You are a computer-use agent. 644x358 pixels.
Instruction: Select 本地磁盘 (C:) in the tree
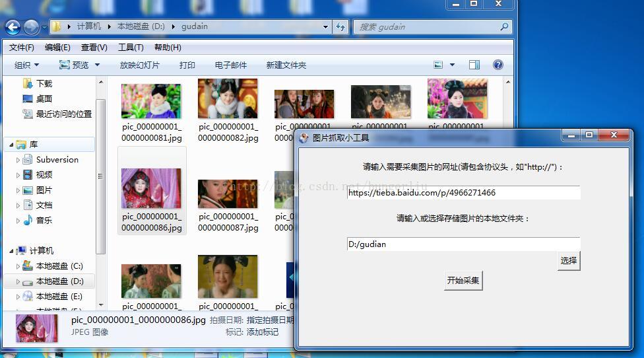click(59, 266)
